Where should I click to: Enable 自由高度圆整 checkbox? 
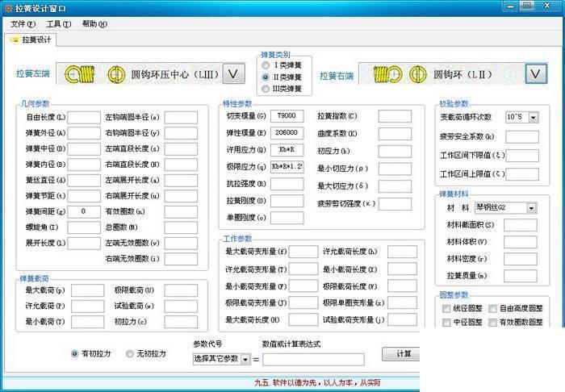pos(492,308)
